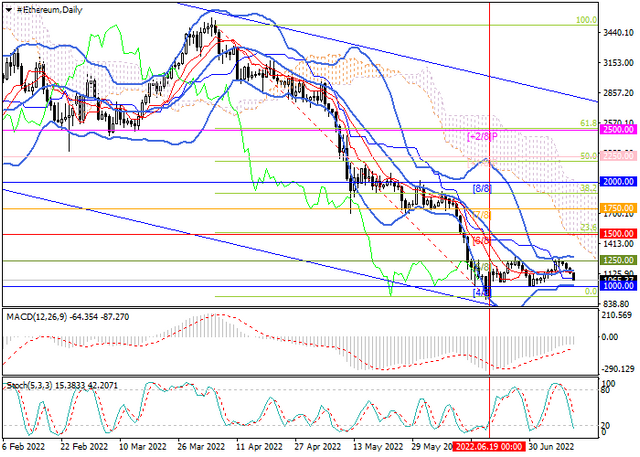
Task: Click the 100.0 Fibonacci level label
Action: (x=587, y=20)
